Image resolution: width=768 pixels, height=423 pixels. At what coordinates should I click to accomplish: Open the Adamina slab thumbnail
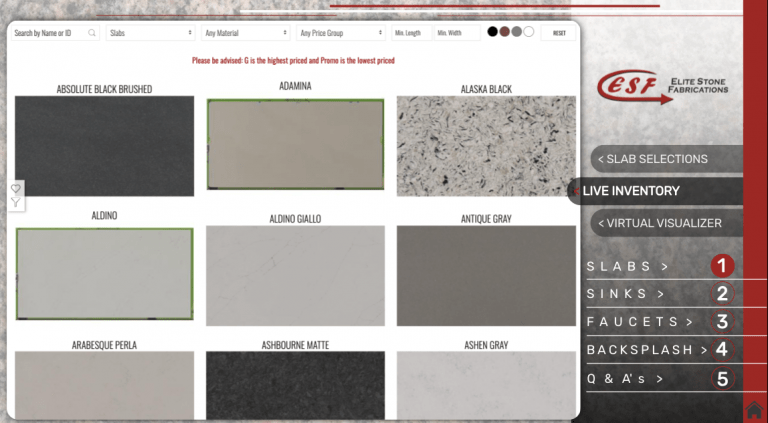tap(295, 144)
